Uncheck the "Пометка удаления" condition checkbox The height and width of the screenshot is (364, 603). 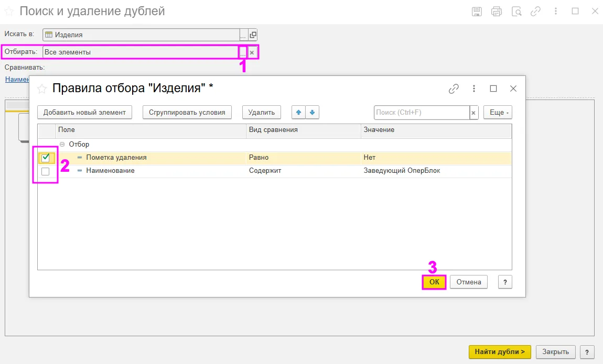coord(46,158)
